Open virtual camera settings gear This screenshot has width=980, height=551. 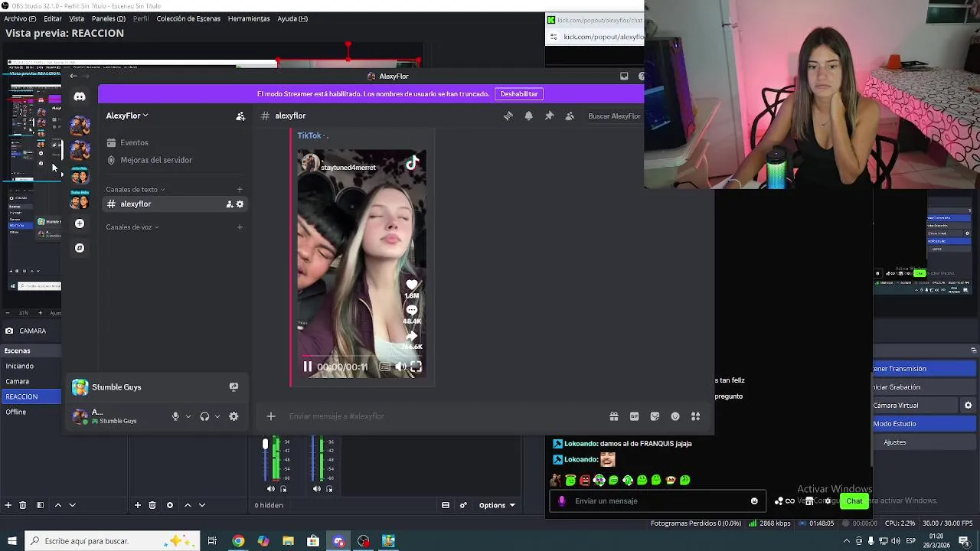pyautogui.click(x=969, y=406)
